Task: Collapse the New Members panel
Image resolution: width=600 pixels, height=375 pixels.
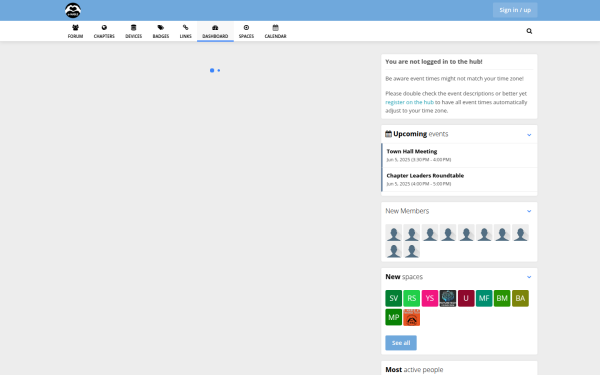Action: [529, 211]
